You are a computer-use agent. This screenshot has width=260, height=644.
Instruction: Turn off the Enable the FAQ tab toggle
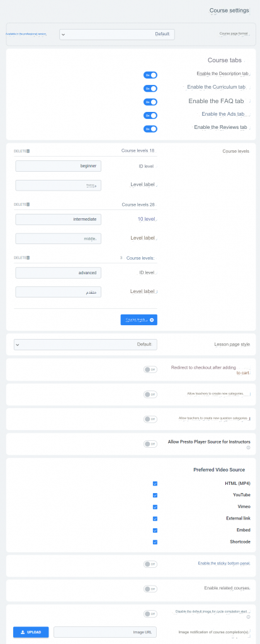(150, 102)
